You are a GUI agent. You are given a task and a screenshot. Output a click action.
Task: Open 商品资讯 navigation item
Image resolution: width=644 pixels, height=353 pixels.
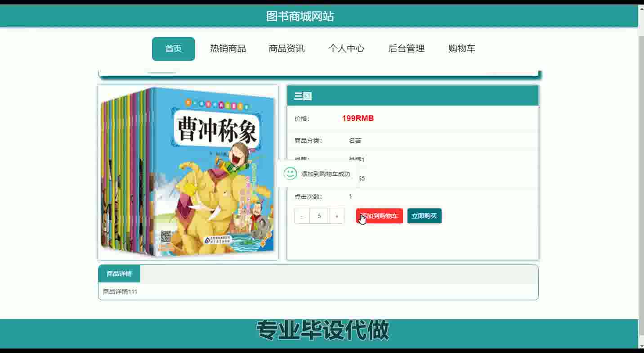pyautogui.click(x=286, y=49)
